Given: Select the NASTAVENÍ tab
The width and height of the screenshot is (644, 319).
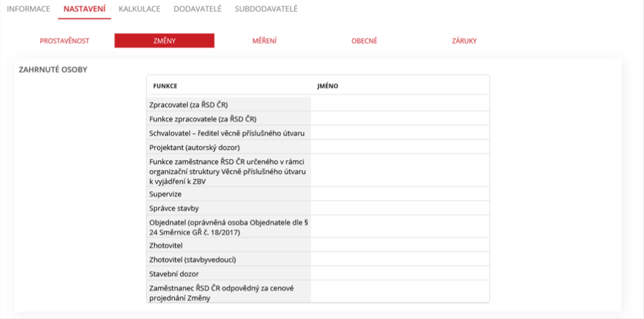Looking at the screenshot, I should coord(84,9).
